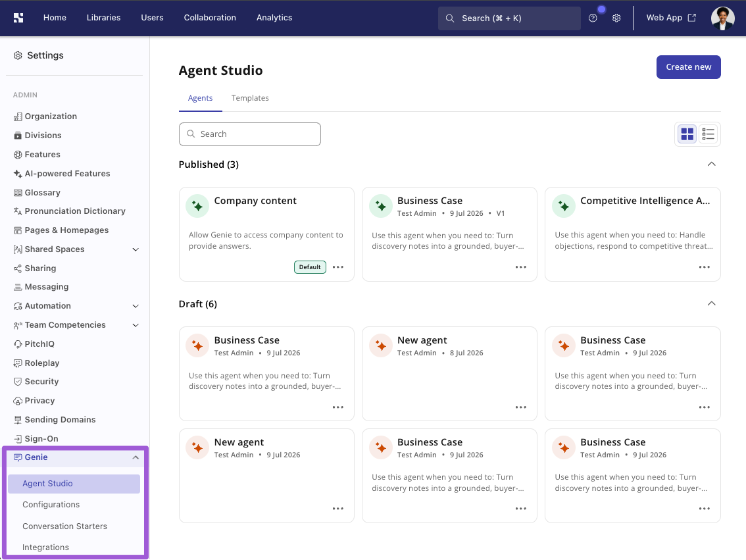Click the Default badge on Company content
This screenshot has height=560, width=746.
tap(311, 267)
